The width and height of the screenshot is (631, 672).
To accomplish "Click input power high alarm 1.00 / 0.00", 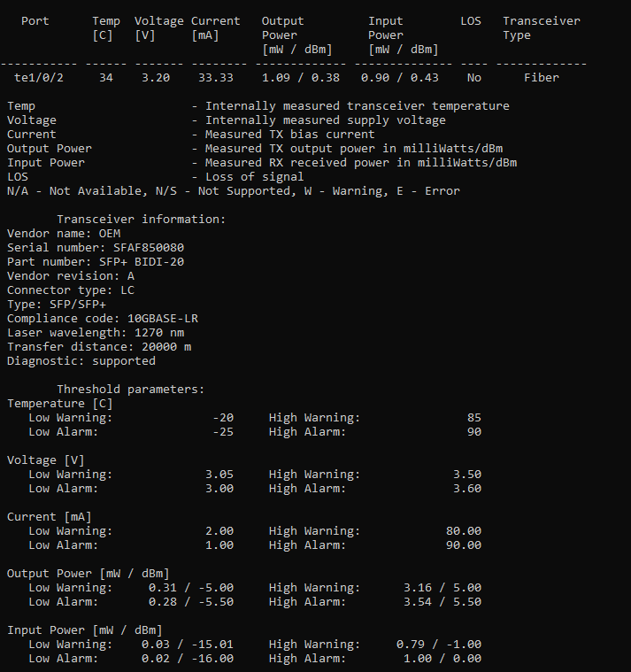I will click(442, 658).
